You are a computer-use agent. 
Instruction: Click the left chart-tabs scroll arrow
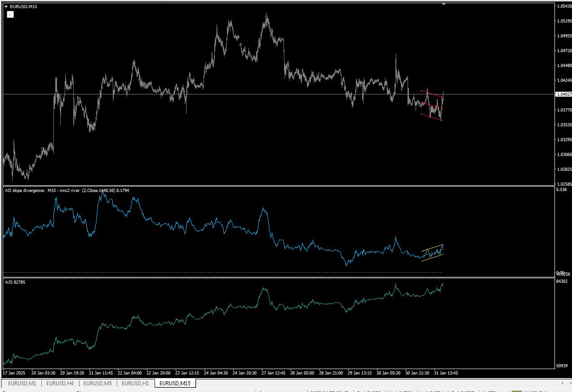(563, 383)
